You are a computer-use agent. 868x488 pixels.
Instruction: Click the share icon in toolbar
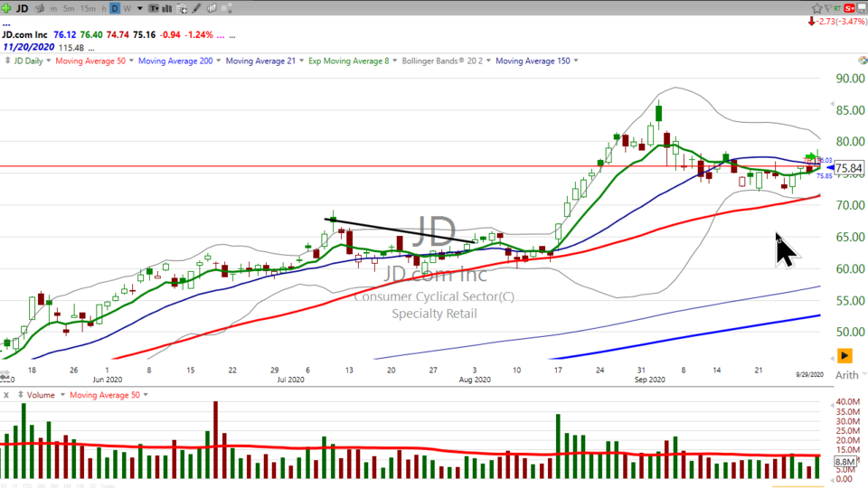point(226,8)
